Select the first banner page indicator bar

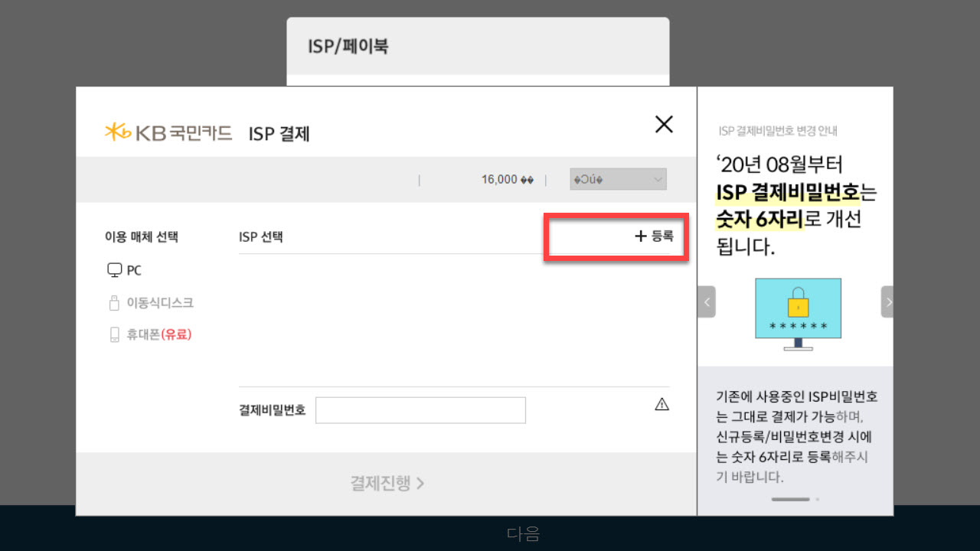coord(790,499)
